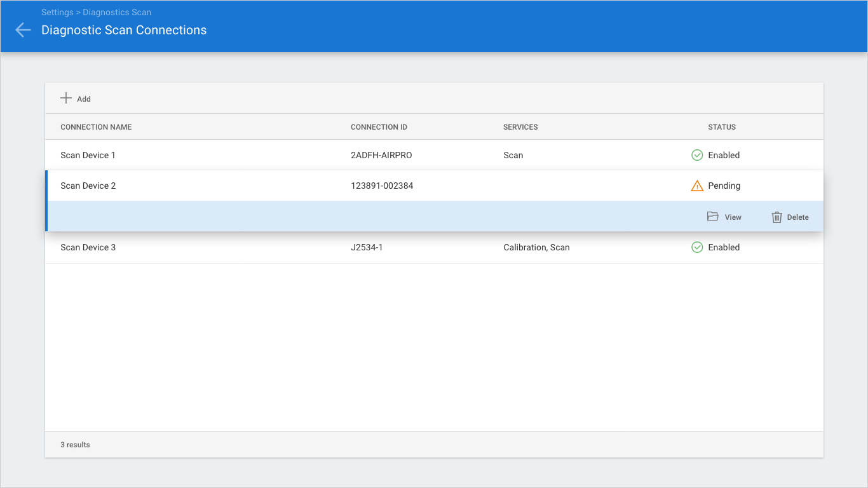Click the Delete trash can icon
The width and height of the screenshot is (868, 488).
click(776, 217)
